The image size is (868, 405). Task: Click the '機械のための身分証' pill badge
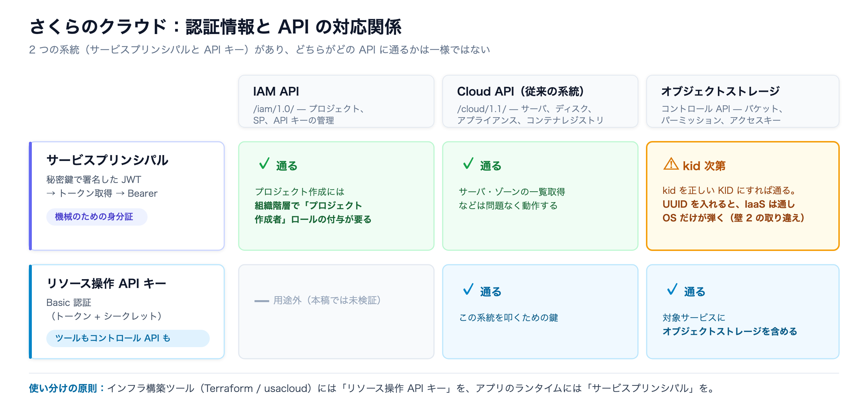click(x=97, y=217)
